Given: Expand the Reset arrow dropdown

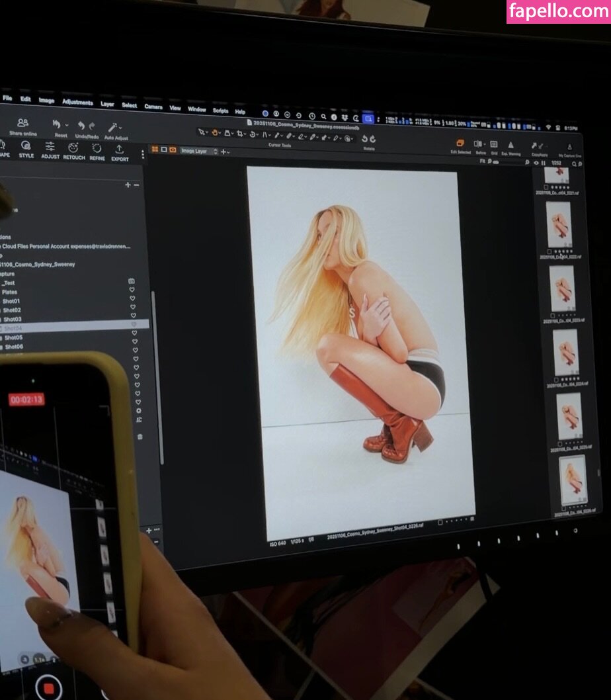Looking at the screenshot, I should coord(65,124).
